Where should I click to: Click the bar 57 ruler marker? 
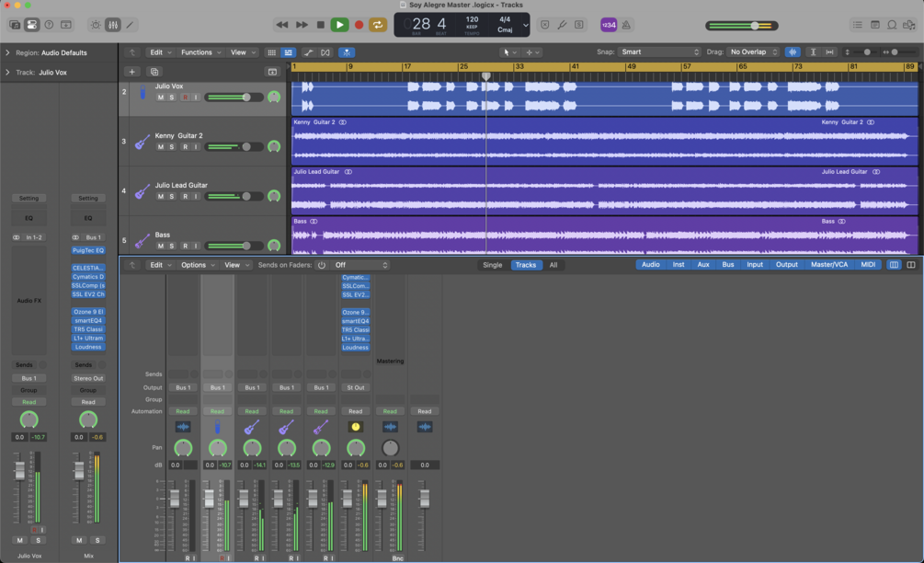click(x=687, y=66)
